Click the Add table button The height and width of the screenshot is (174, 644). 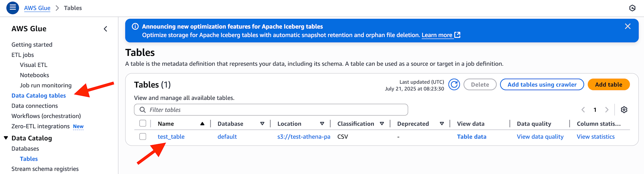[609, 85]
